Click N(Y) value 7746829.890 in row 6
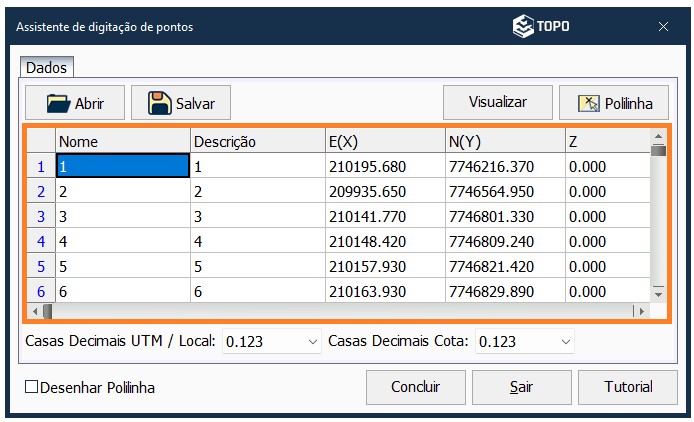The height and width of the screenshot is (422, 694). coord(504,291)
